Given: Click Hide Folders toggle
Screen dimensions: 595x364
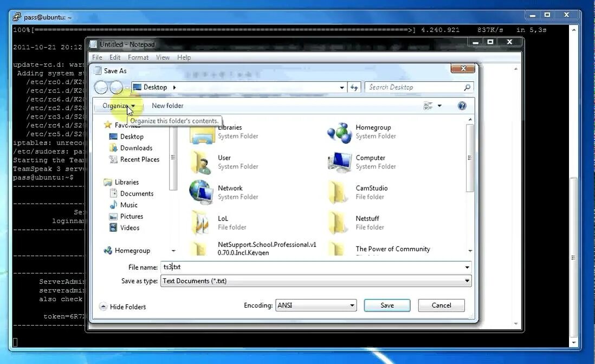Looking at the screenshot, I should click(122, 307).
